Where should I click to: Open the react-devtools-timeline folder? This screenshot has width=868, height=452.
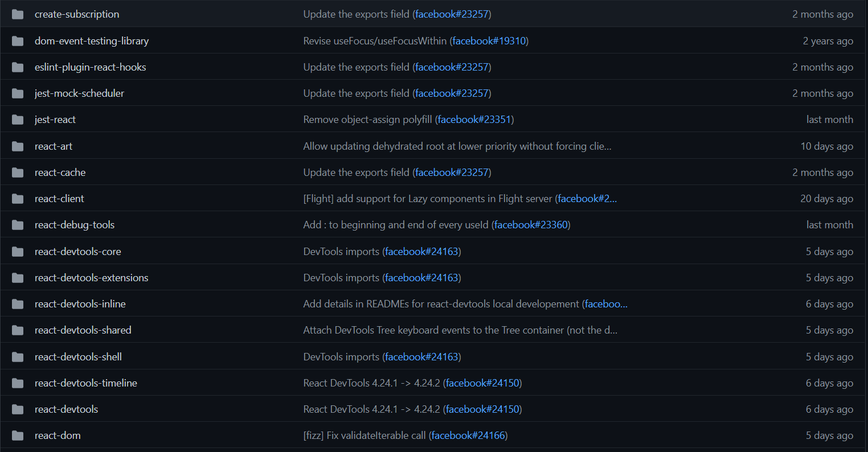tap(86, 383)
